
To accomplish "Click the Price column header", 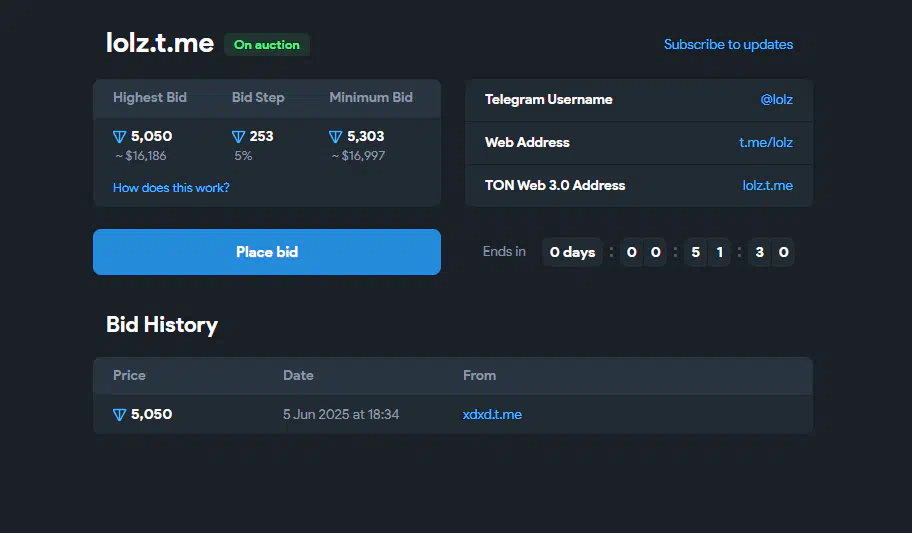I will click(x=129, y=375).
